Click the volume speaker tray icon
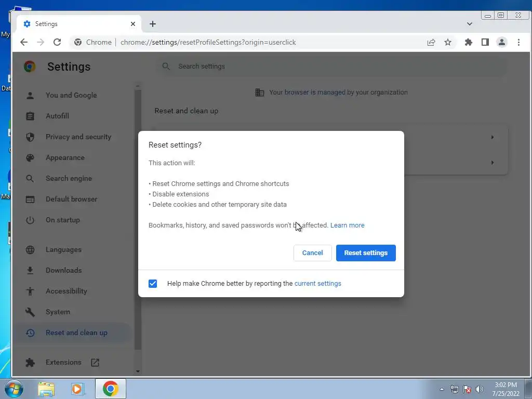 tap(479, 389)
